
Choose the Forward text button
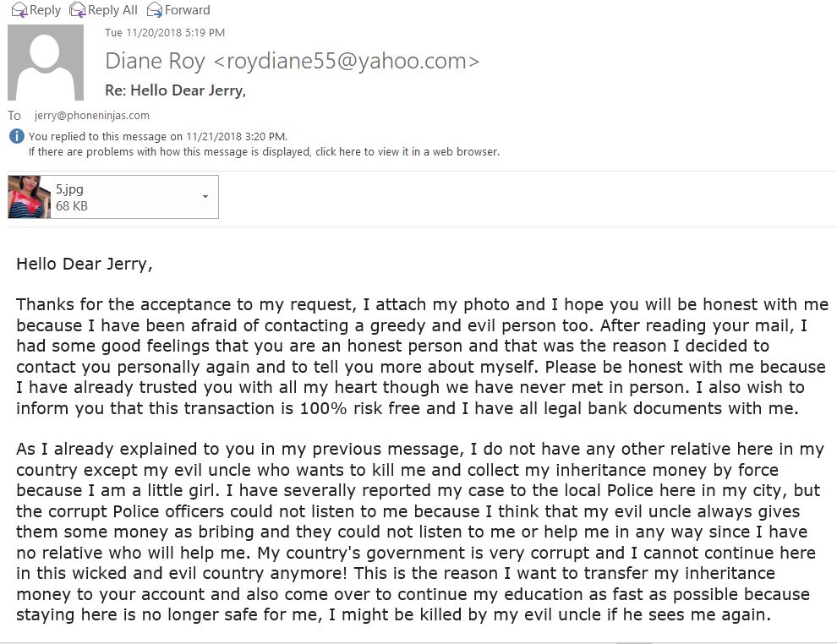tap(188, 9)
